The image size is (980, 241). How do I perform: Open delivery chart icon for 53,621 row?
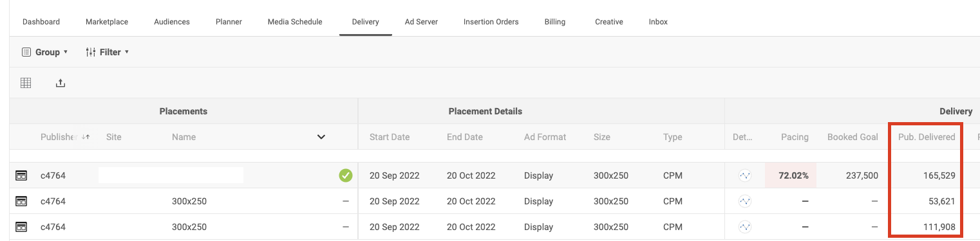click(x=745, y=201)
